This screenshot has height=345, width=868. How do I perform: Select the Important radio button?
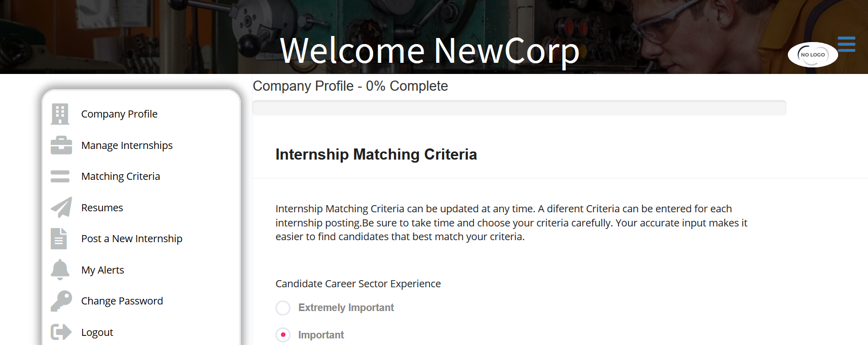(x=283, y=335)
